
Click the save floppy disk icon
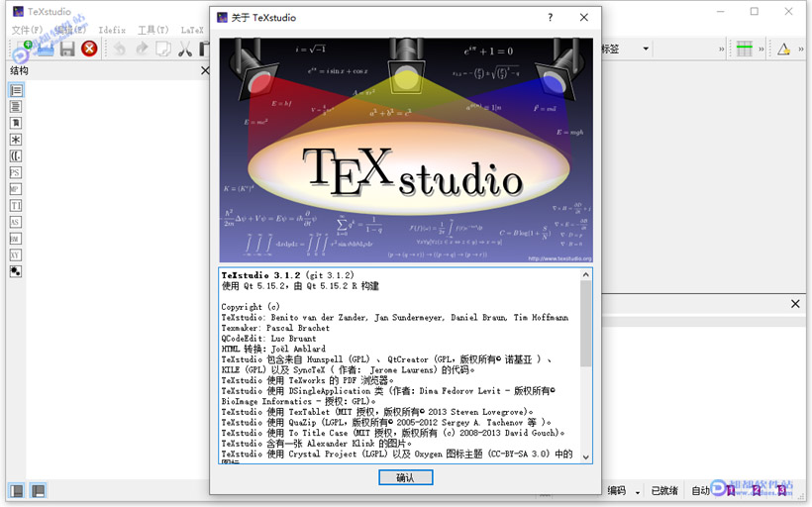coord(67,50)
